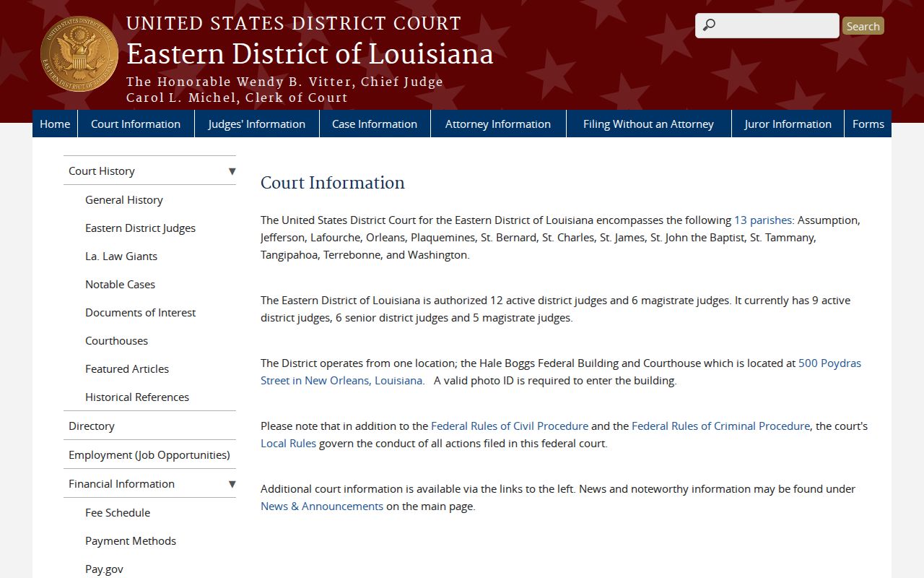Open the Court Information menu

pos(136,124)
